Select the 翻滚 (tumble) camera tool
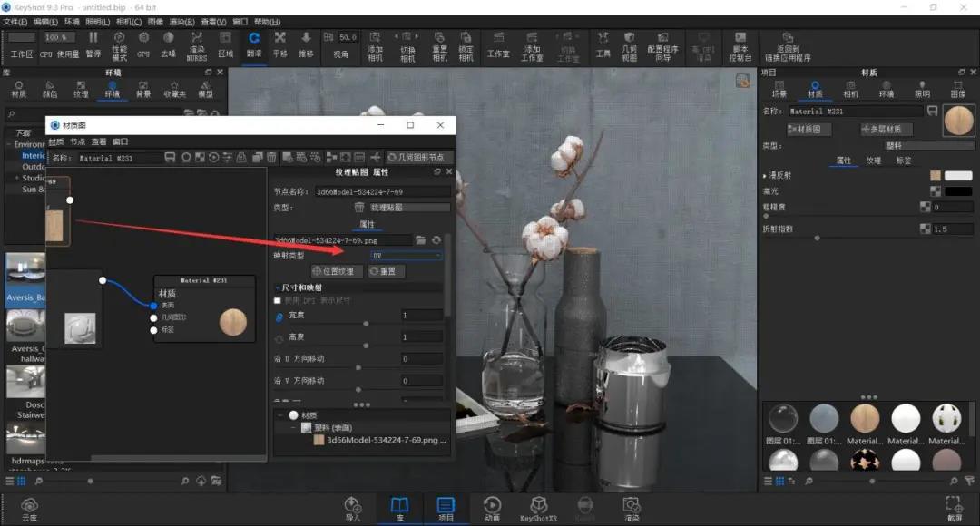Image resolution: width=980 pixels, height=526 pixels. pos(254,45)
